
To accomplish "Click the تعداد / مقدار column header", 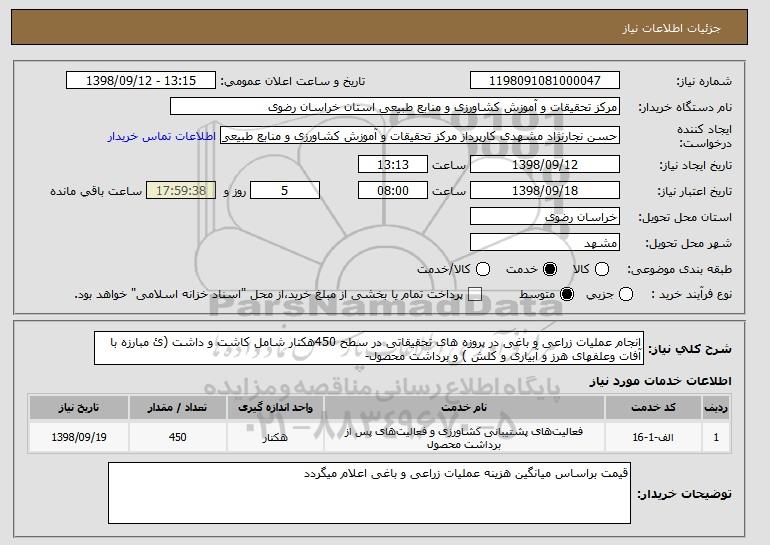I will click(177, 408).
